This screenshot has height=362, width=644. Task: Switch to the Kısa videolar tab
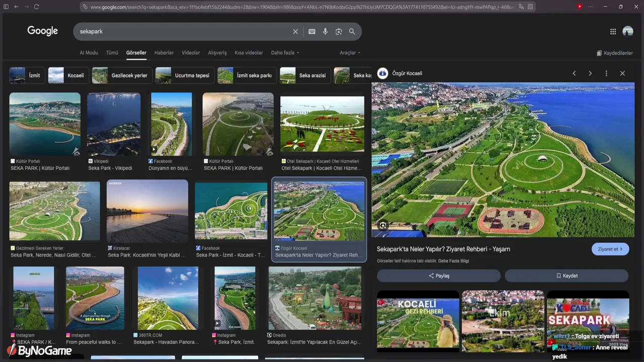coord(249,53)
